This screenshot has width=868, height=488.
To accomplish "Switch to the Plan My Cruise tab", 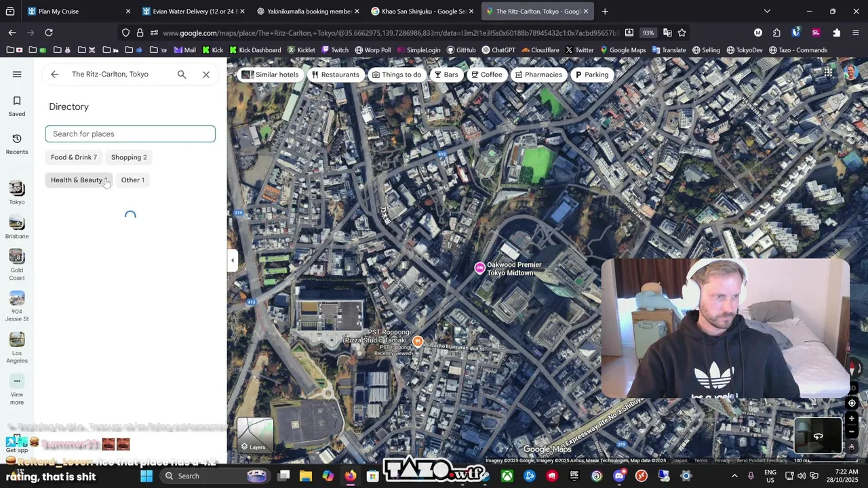I will click(x=77, y=12).
